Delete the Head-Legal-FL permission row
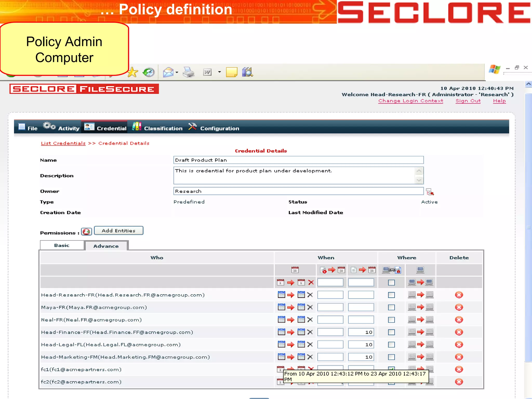This screenshot has width=532, height=399. tap(459, 345)
